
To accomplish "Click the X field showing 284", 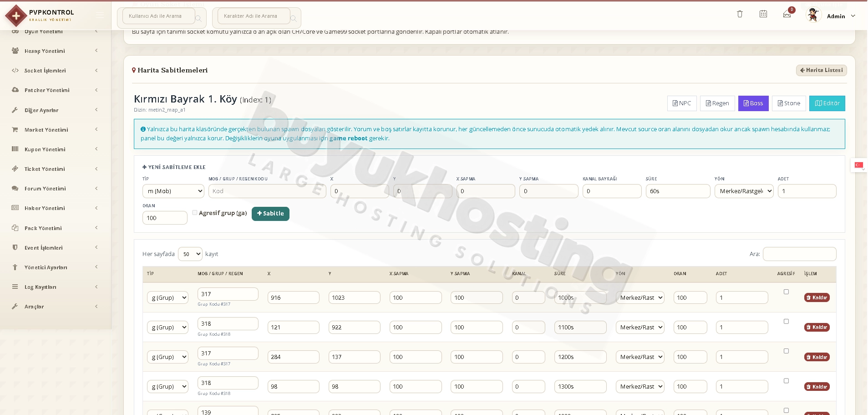I will 294,357.
